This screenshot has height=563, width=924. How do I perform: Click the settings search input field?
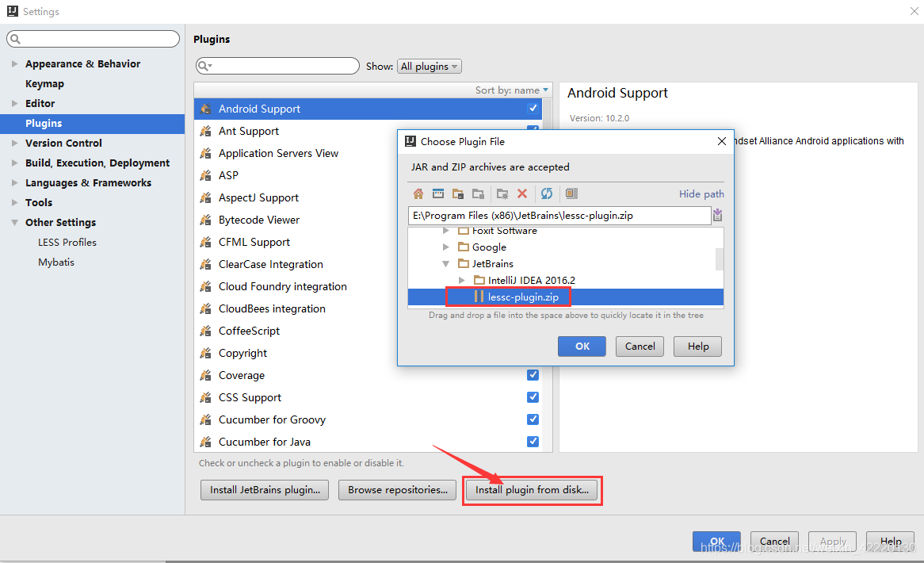tap(93, 39)
